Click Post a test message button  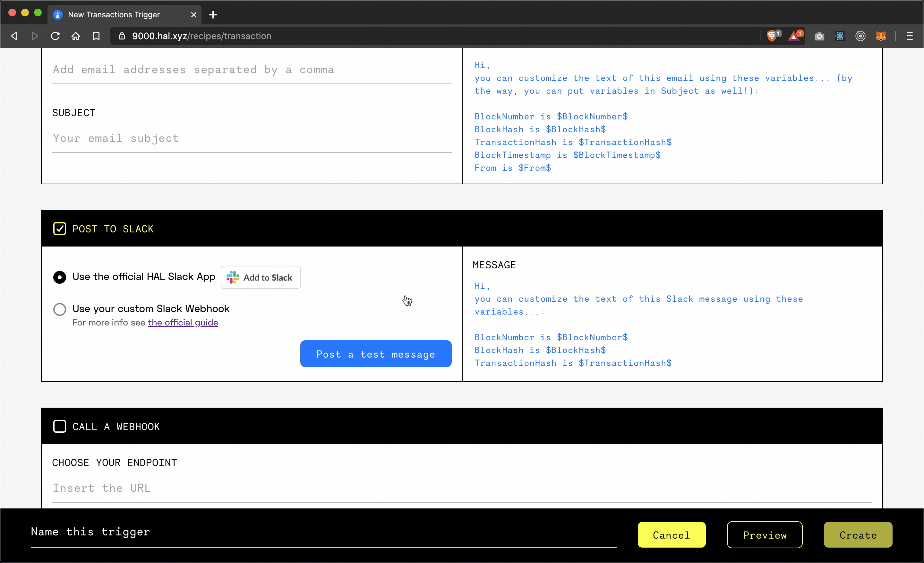376,354
